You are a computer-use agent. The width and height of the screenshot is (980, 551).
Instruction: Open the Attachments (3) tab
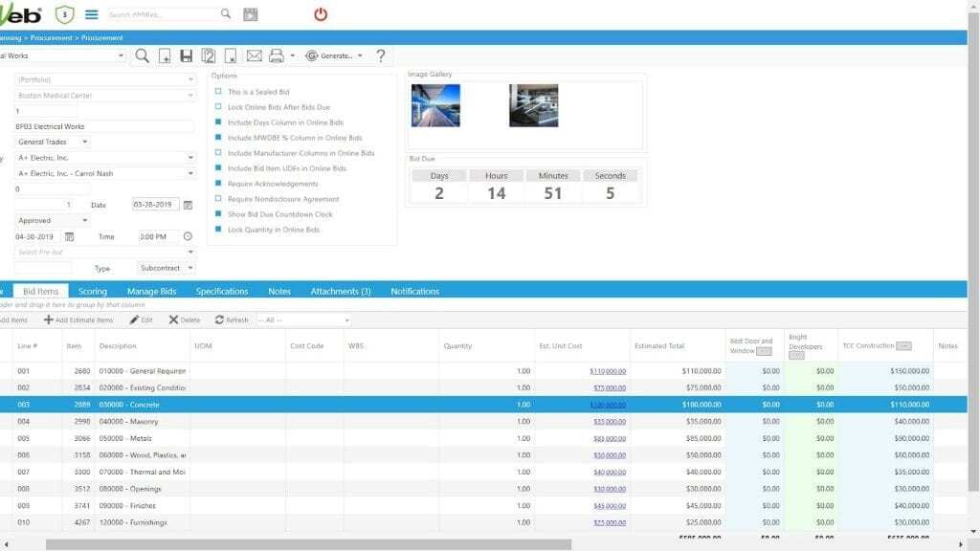tap(340, 291)
